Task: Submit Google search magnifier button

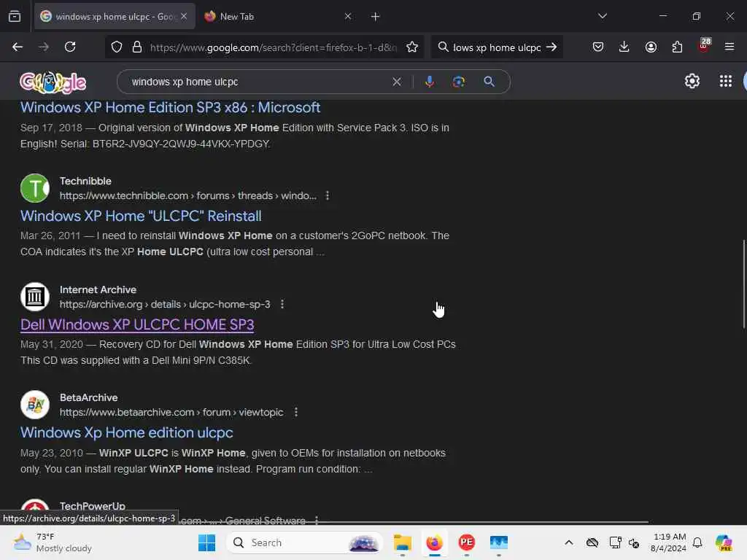Action: pos(489,82)
